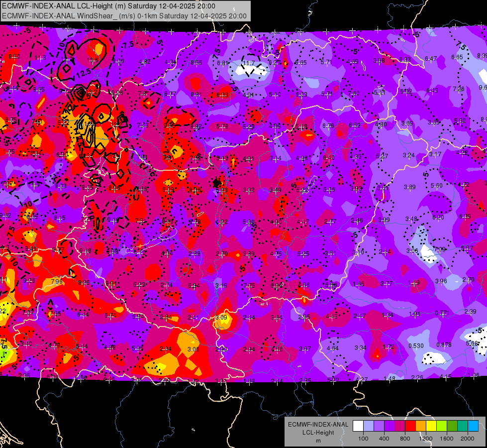487x448 pixels.
Task: Click the legend tick value 100
Action: click(363, 439)
